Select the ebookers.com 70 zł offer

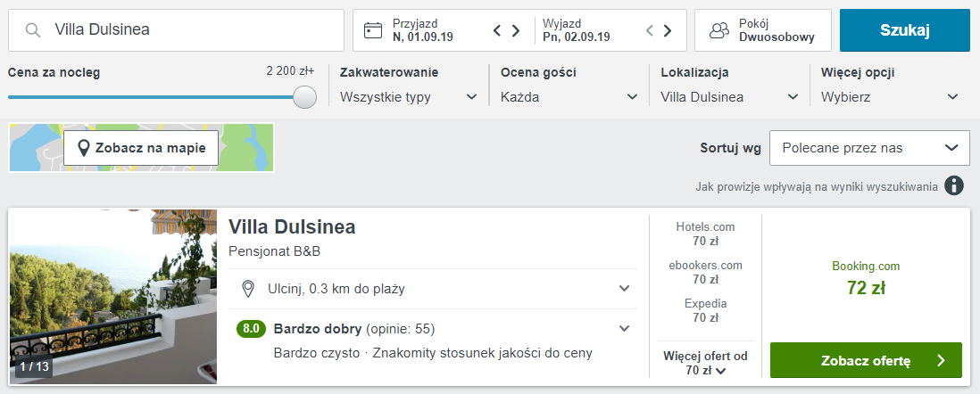[706, 272]
